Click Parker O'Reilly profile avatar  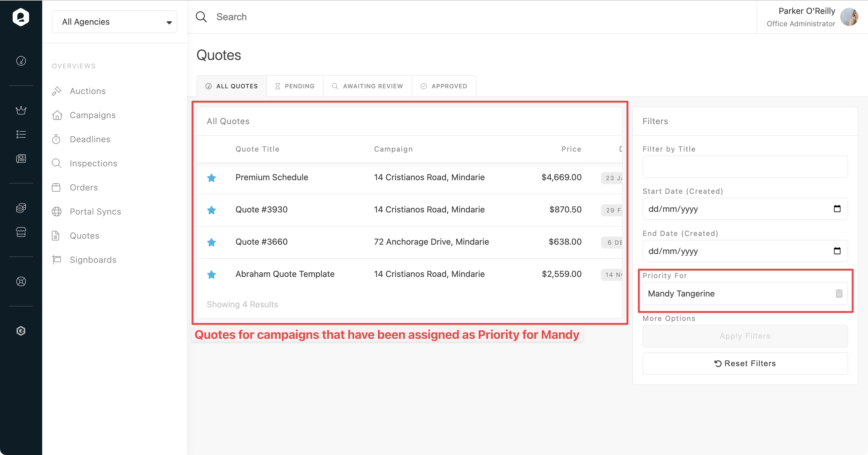tap(849, 17)
